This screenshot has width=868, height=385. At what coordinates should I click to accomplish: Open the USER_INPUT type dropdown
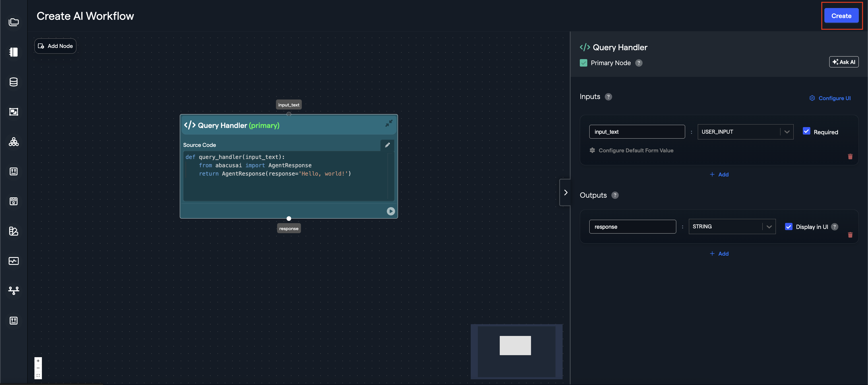[745, 132]
